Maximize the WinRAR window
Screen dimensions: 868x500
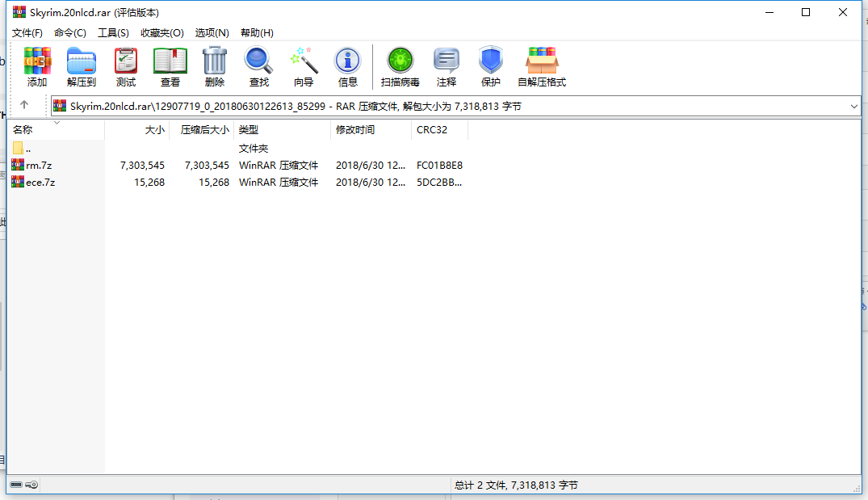tap(806, 12)
